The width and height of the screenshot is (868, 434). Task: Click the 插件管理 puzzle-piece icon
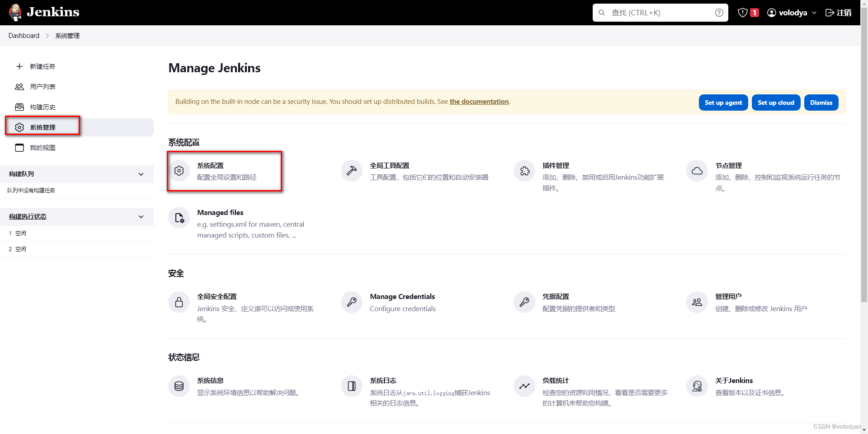click(524, 171)
